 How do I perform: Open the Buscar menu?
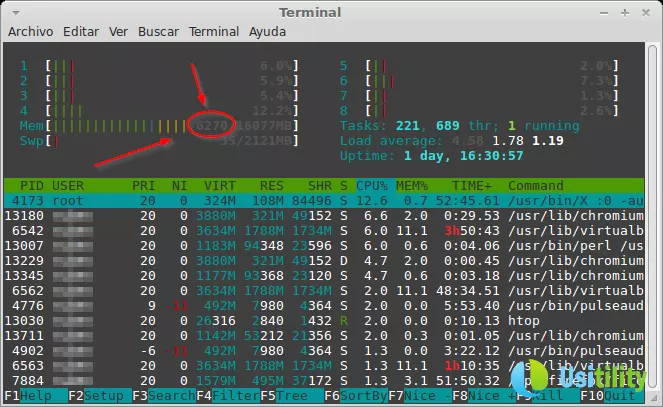point(158,32)
